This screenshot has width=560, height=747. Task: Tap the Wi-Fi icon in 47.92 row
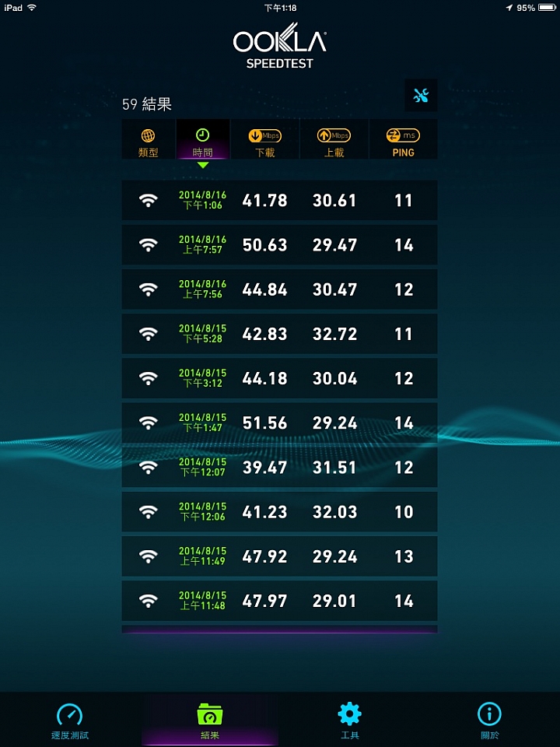coord(148,556)
